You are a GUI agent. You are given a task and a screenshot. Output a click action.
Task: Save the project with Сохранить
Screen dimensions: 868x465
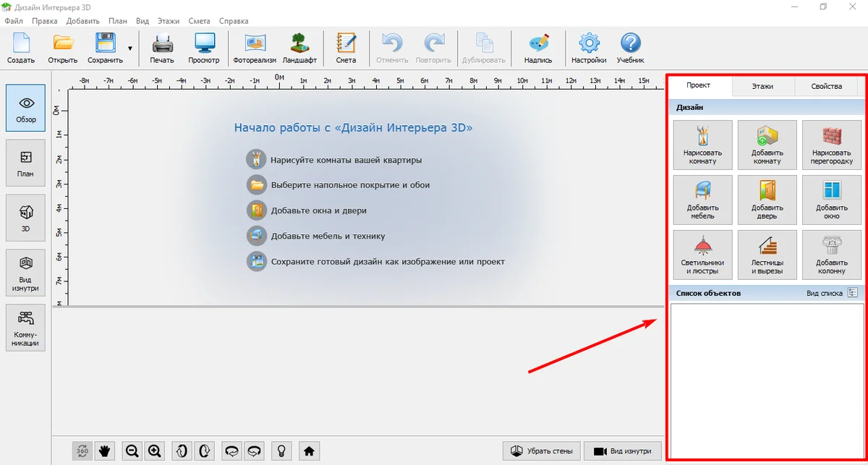pos(105,48)
